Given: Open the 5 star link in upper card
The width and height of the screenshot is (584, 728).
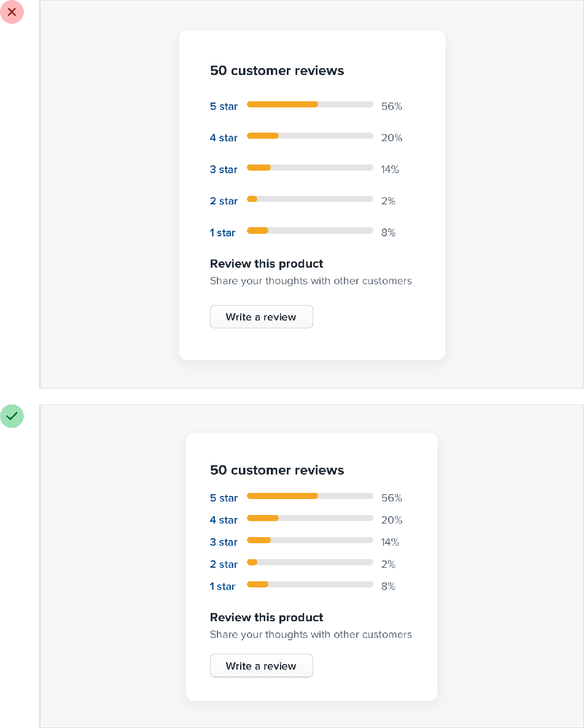Looking at the screenshot, I should (224, 106).
